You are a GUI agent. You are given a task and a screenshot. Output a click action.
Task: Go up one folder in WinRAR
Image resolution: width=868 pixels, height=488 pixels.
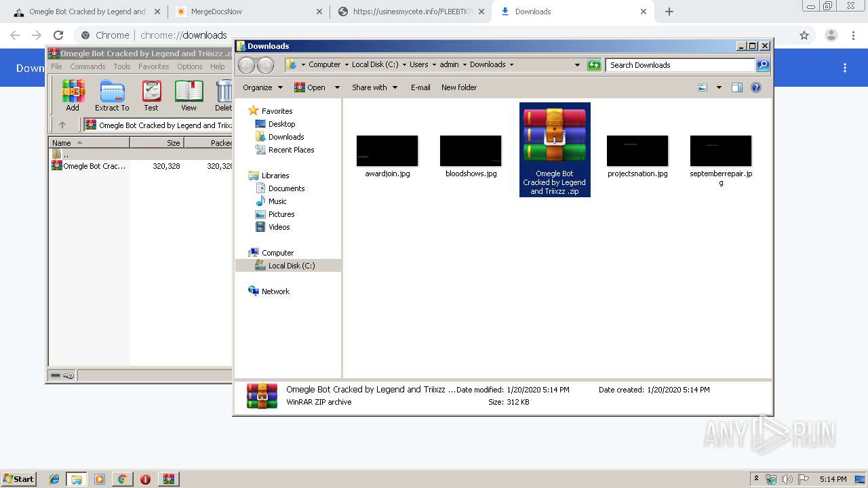(62, 125)
